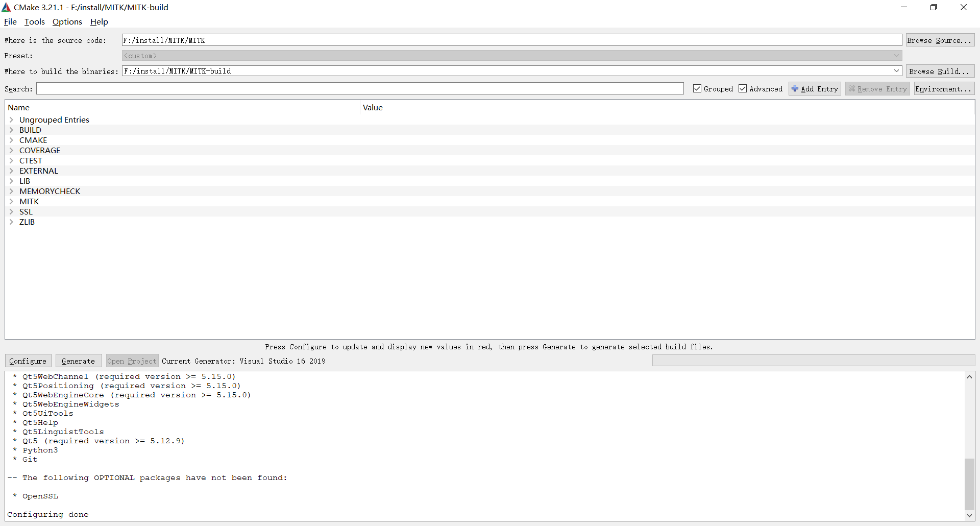Expand the CMAKE group
The image size is (980, 526).
point(11,140)
